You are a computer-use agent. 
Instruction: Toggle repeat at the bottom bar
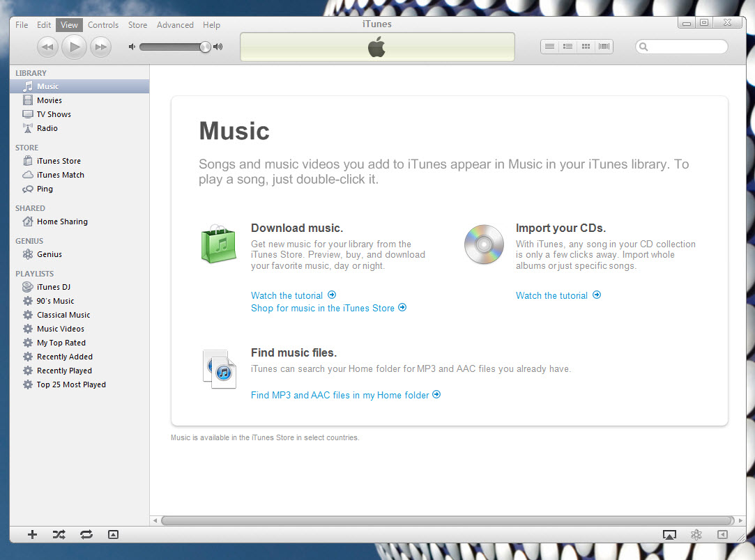tap(86, 534)
